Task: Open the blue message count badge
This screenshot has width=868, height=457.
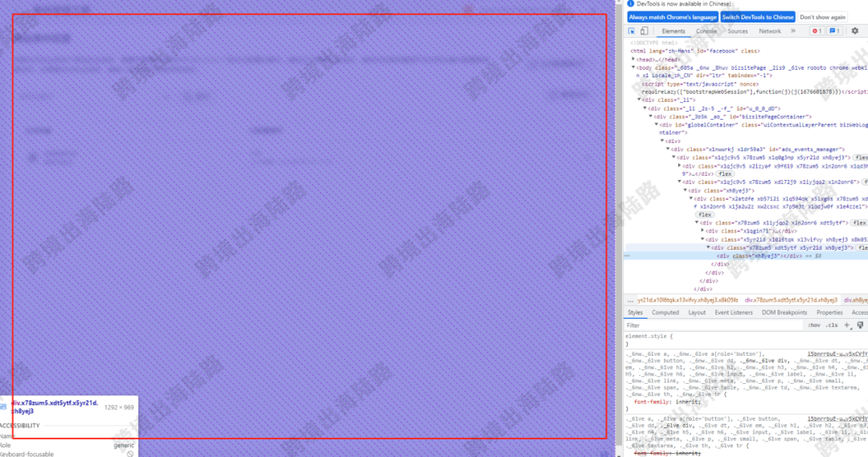Action: (x=834, y=31)
